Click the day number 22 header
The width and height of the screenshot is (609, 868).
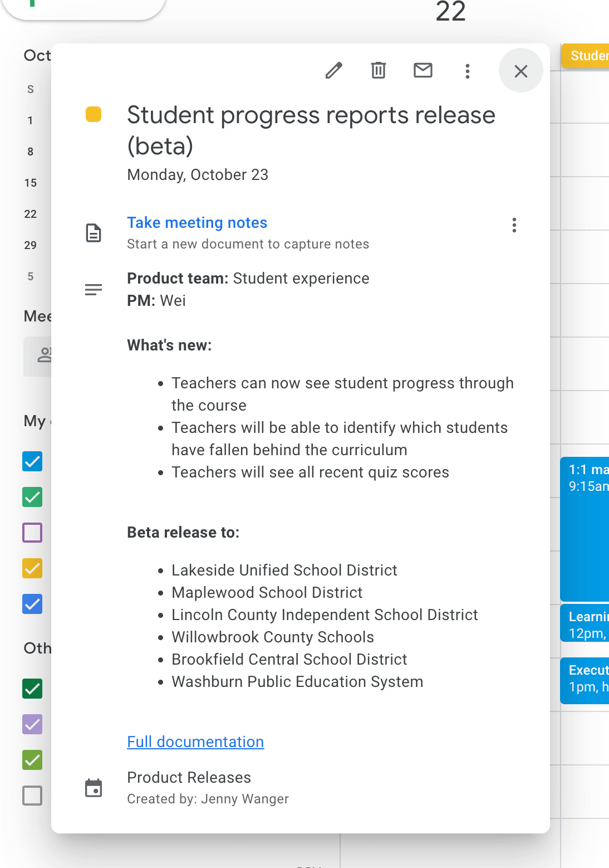[x=450, y=11]
